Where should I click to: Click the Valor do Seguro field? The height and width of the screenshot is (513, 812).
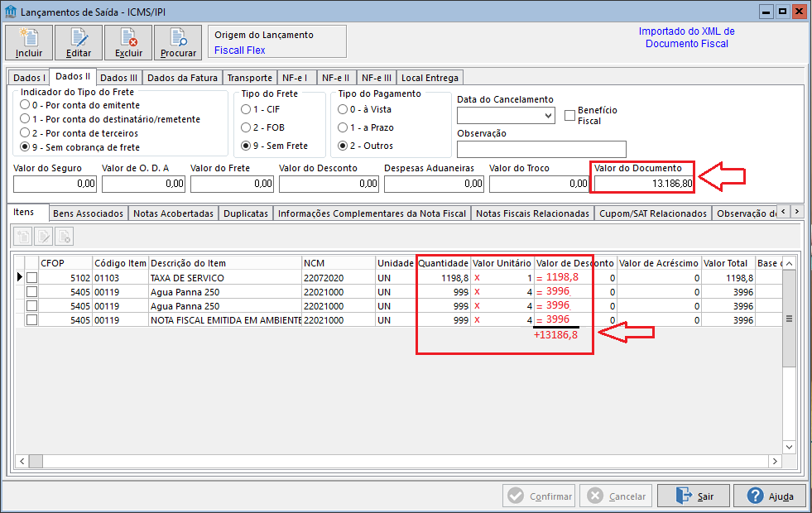[x=55, y=184]
